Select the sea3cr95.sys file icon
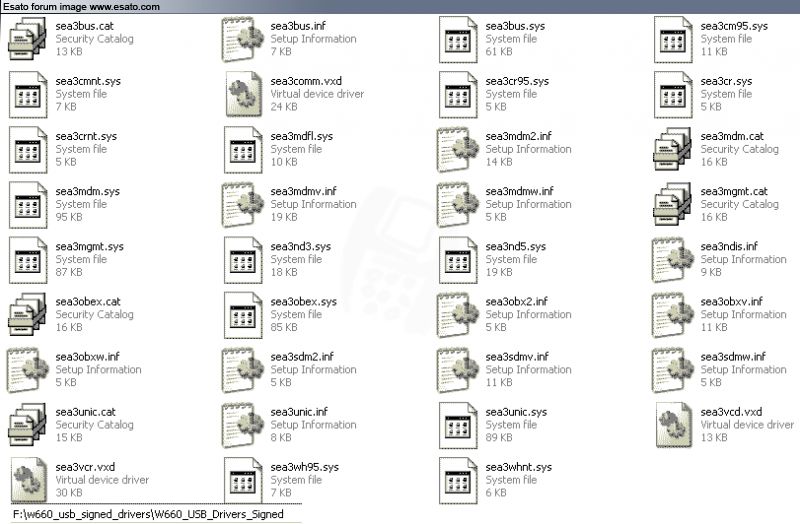The width and height of the screenshot is (800, 524). pyautogui.click(x=458, y=95)
